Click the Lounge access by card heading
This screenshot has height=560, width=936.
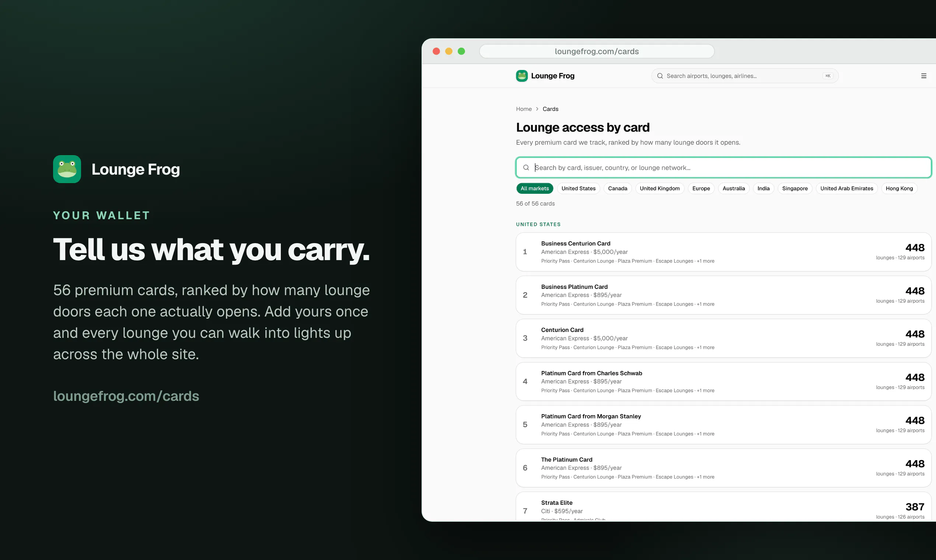pos(583,127)
